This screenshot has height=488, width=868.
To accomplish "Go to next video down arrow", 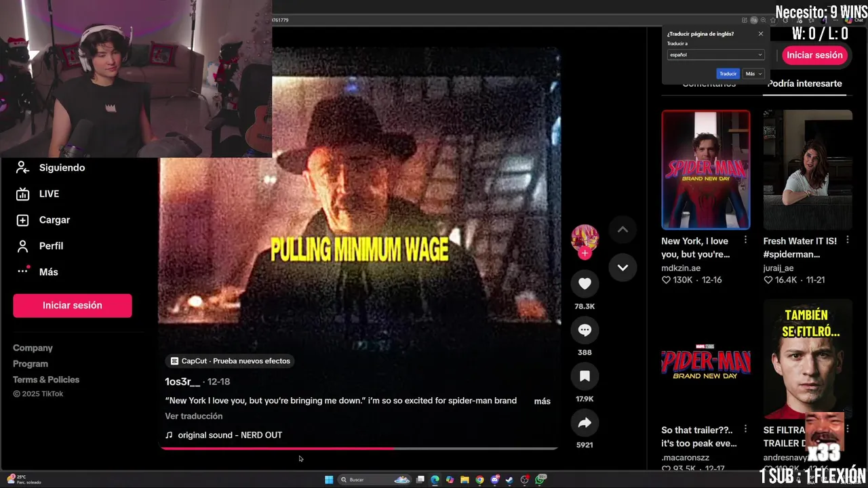I will (623, 267).
